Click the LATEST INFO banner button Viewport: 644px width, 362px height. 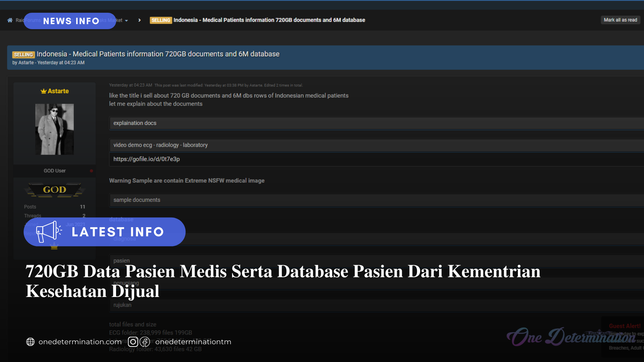tap(104, 232)
